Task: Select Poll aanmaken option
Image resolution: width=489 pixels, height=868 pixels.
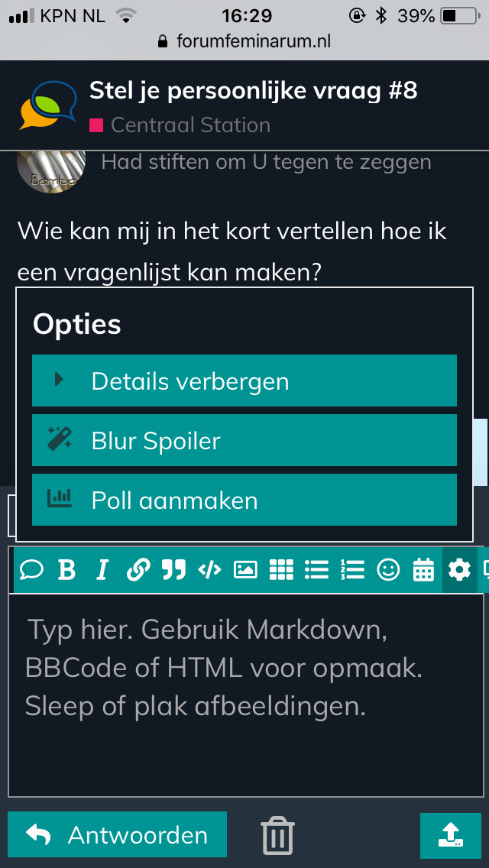Action: pos(244,500)
